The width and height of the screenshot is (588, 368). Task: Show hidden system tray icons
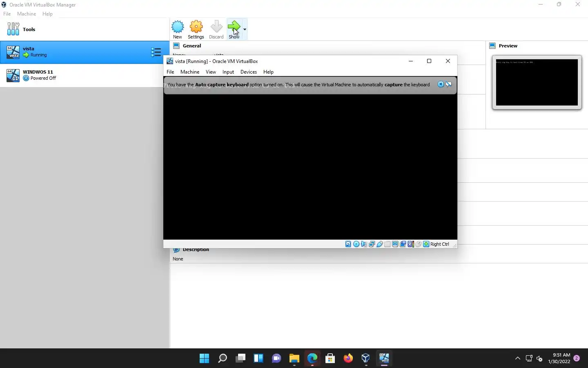pos(518,359)
